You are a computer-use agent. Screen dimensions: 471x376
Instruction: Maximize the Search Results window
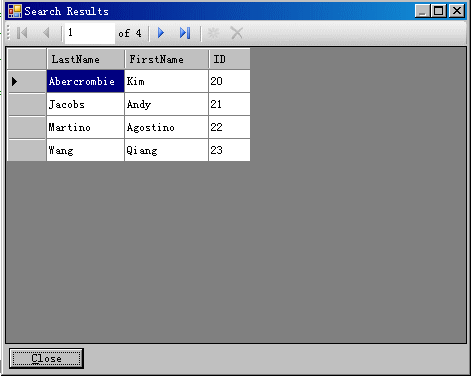click(x=438, y=11)
